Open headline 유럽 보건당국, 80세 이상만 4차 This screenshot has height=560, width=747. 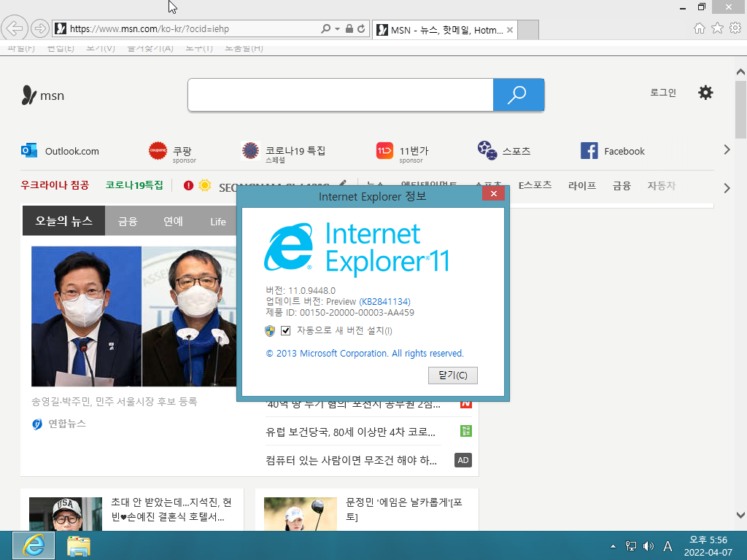click(x=351, y=432)
